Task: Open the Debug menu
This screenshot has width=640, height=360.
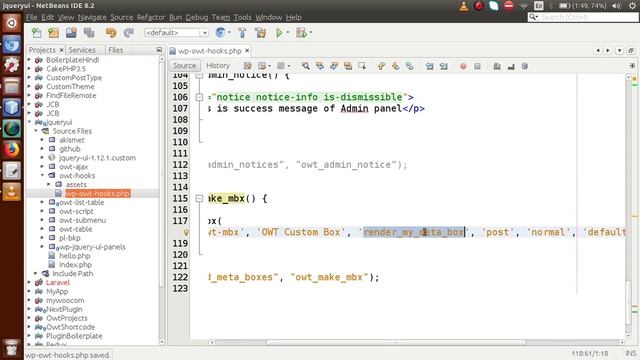Action: tap(197, 17)
